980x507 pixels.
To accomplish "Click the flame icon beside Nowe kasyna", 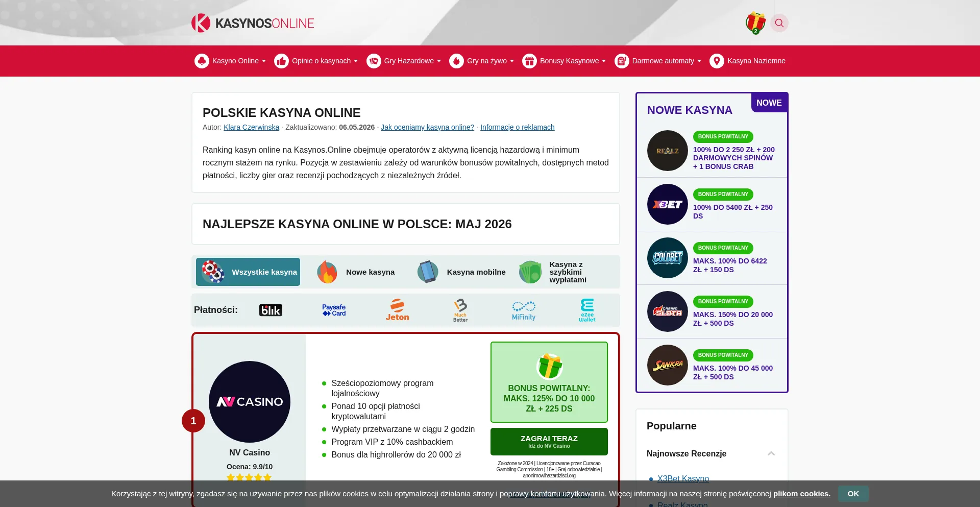I will tap(327, 272).
